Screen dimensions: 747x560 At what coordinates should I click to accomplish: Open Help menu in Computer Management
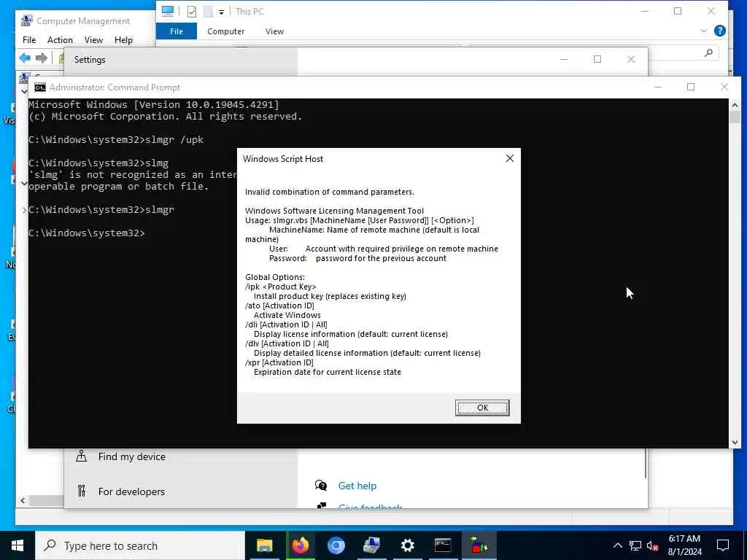[123, 40]
